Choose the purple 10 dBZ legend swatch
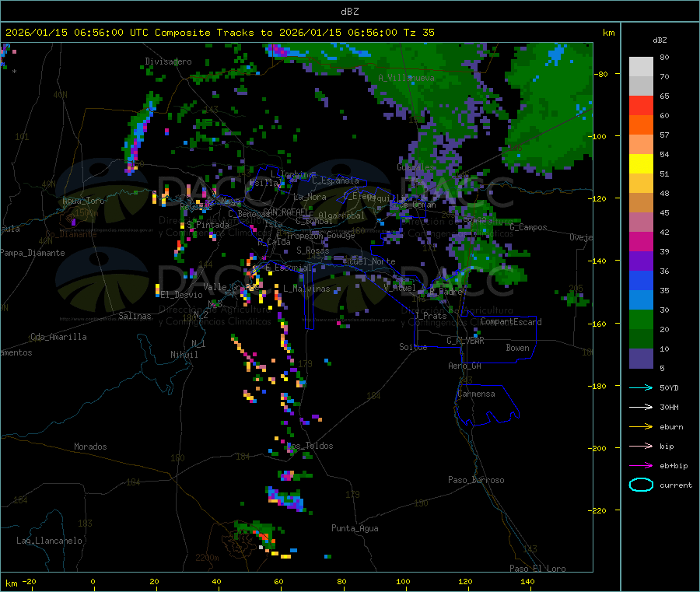 coord(641,359)
